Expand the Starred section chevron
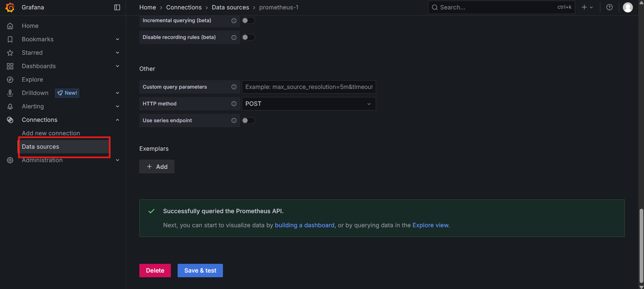The image size is (644, 289). pos(118,53)
